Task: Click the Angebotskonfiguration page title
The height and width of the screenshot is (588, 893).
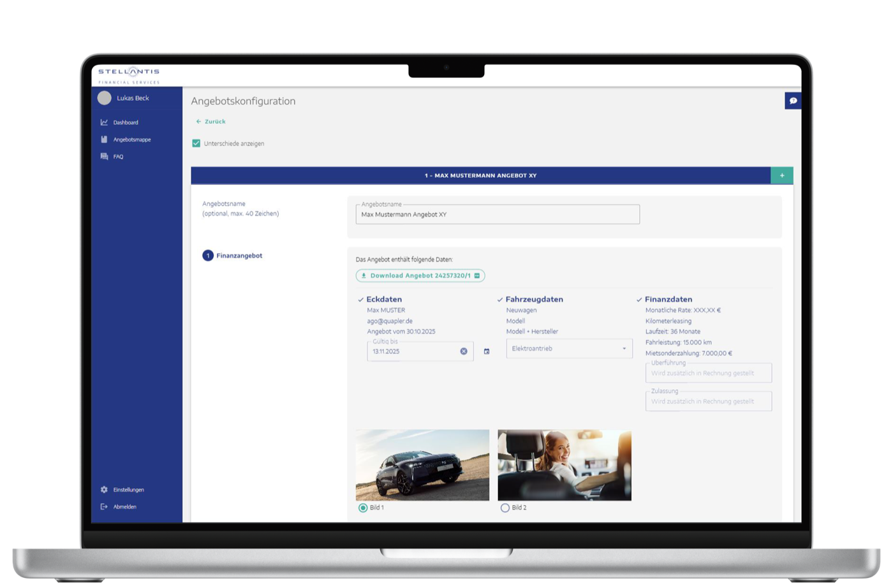Action: click(243, 101)
